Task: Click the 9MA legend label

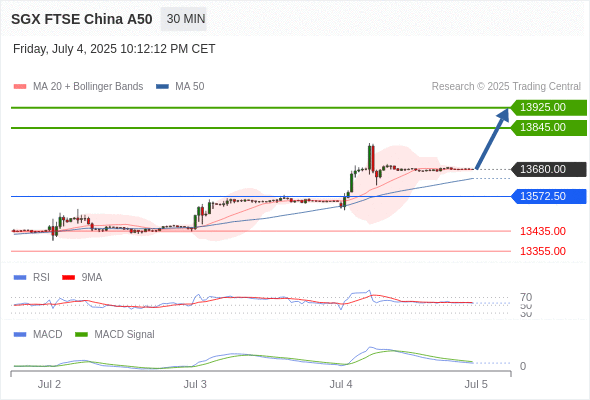Action: 92,277
